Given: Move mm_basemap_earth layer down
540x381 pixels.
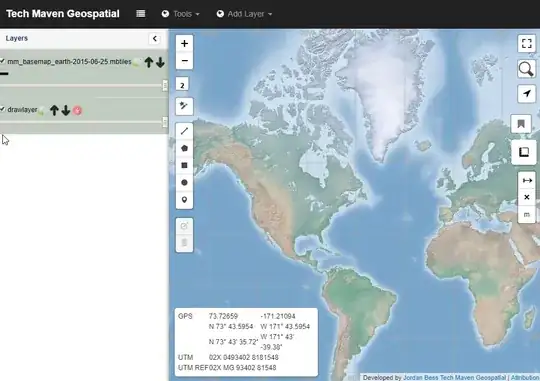Looking at the screenshot, I should pos(160,62).
